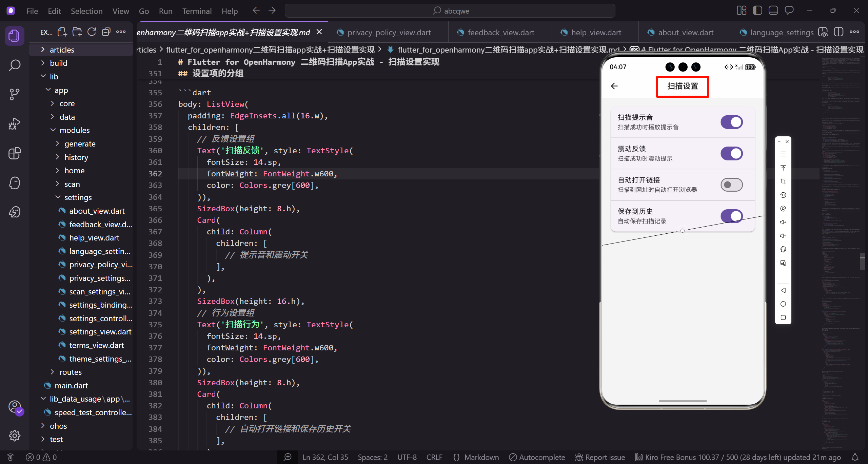
Task: Open the chat panel icon in title bar
Action: coord(789,11)
